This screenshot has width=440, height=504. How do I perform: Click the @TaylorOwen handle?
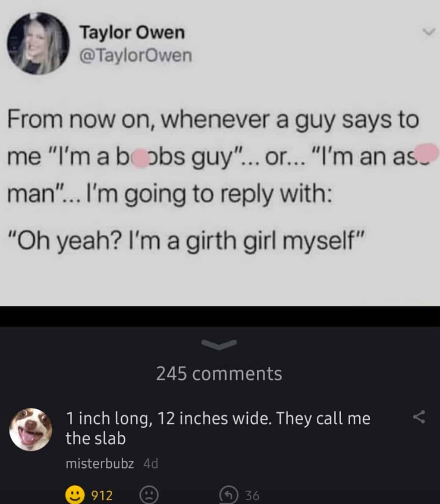(x=136, y=56)
